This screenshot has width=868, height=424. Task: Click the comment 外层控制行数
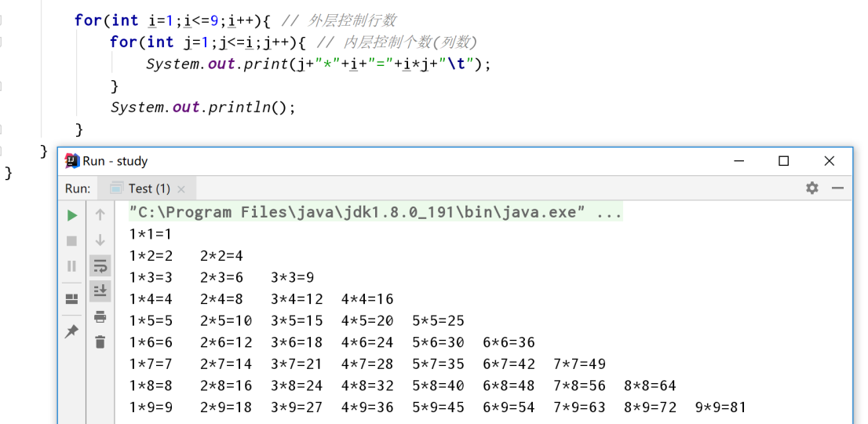338,21
